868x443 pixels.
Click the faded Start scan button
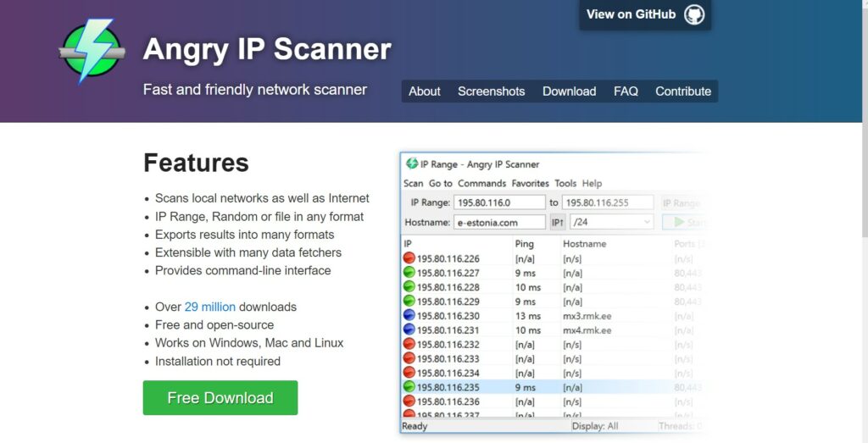pos(684,222)
